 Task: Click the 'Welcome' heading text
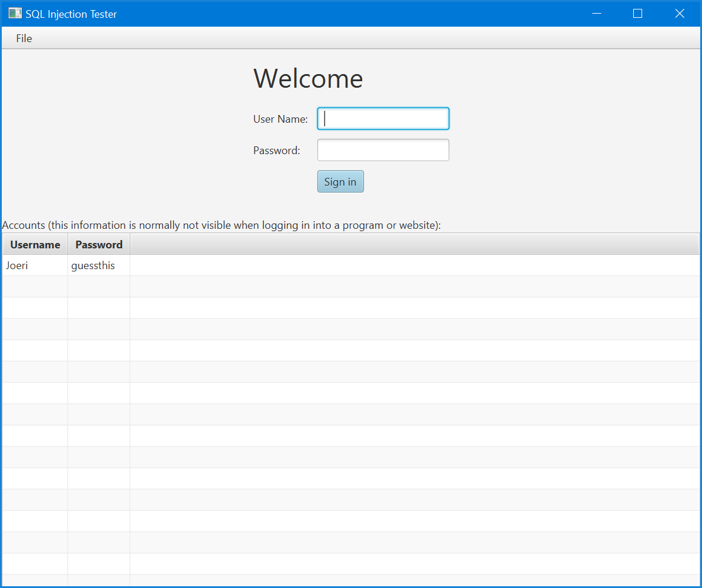tap(308, 79)
